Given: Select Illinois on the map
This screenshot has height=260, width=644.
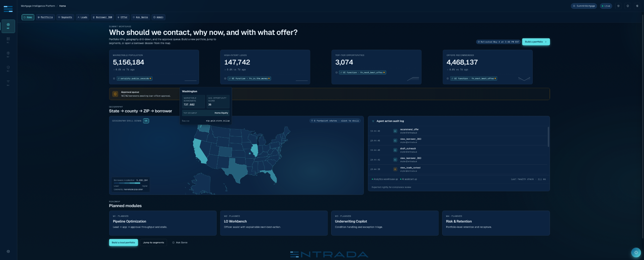Looking at the screenshot, I should (254, 150).
